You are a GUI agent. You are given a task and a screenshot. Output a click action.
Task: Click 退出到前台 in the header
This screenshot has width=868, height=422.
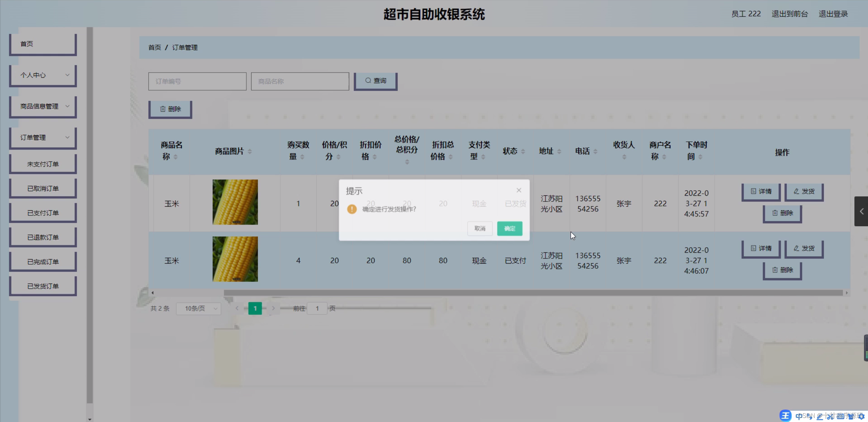tap(790, 14)
